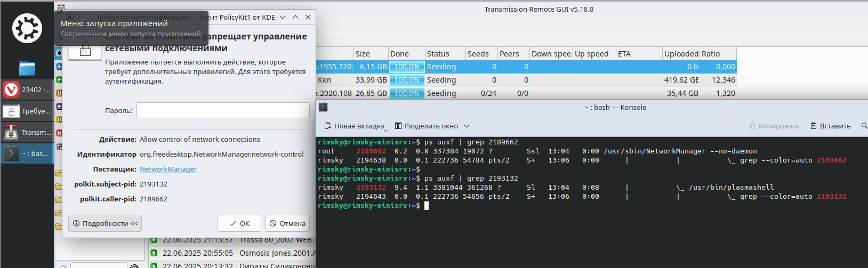Click the 419,62 GB uploaded value

point(682,80)
